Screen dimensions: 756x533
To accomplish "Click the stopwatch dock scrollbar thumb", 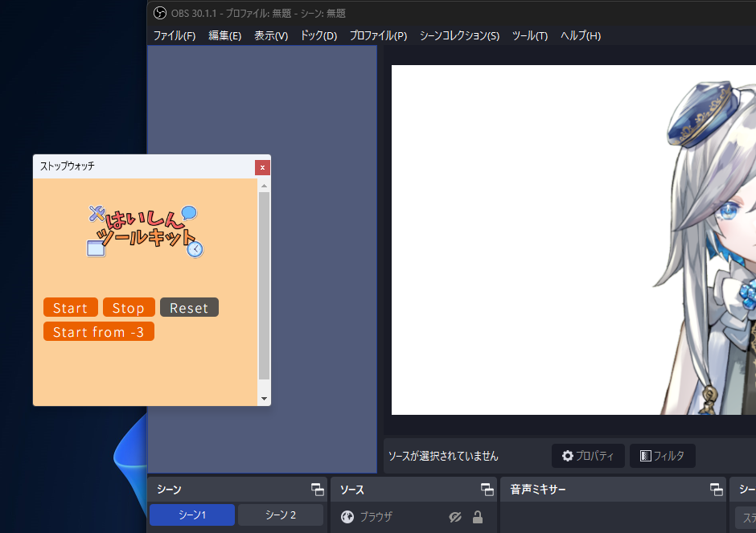I will pyautogui.click(x=264, y=285).
